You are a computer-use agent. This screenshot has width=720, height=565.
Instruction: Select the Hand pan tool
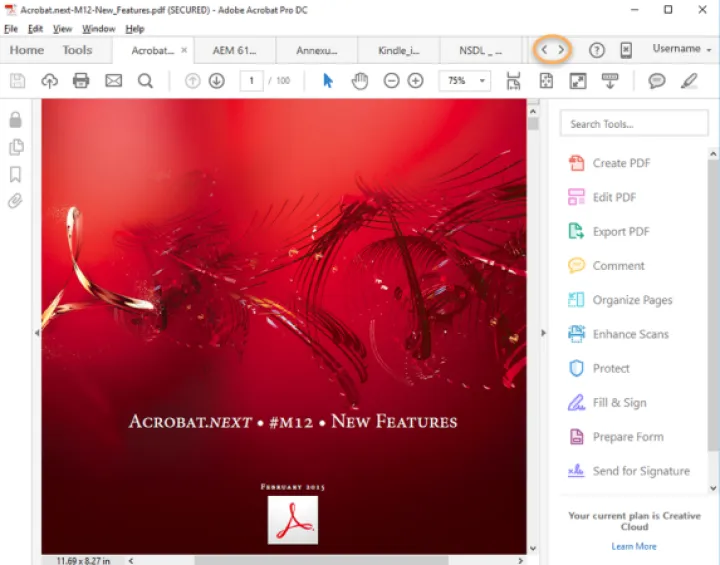point(360,81)
